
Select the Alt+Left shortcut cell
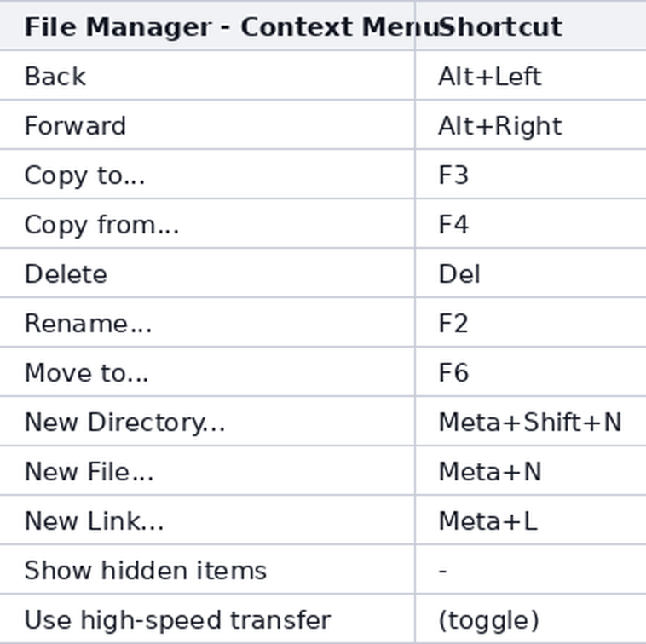[x=531, y=75]
